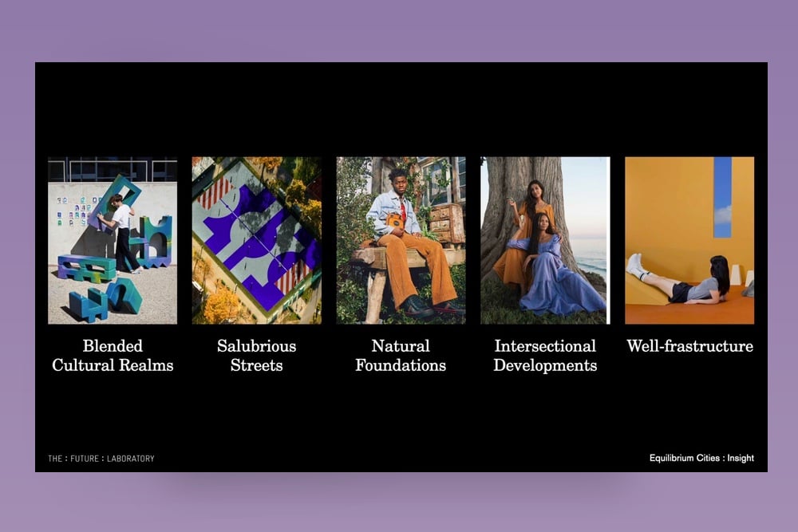Click the Intersectional Developments image
Viewport: 798px width, 532px height.
[x=545, y=240]
